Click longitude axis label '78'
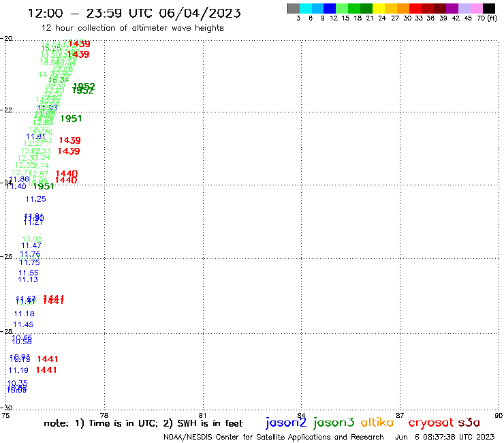The image size is (504, 443). pyautogui.click(x=104, y=415)
